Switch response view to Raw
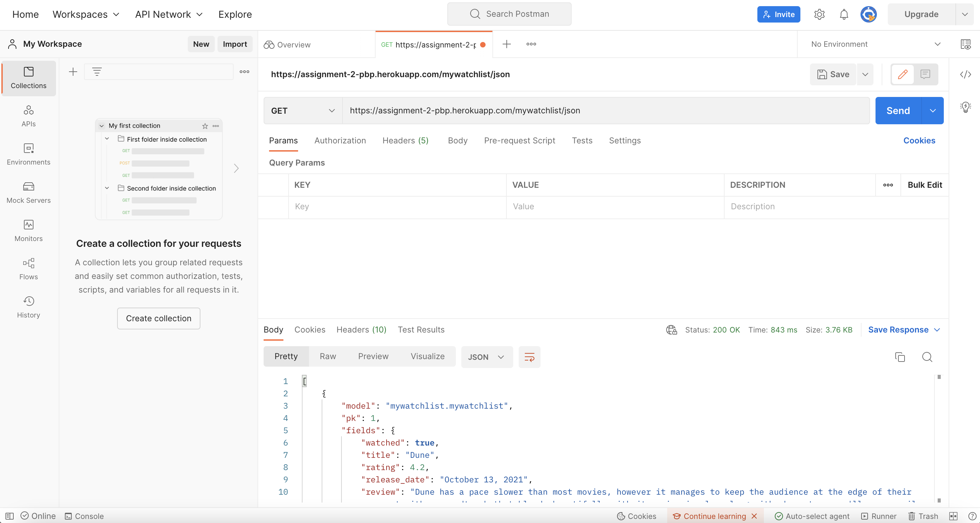 coord(327,356)
